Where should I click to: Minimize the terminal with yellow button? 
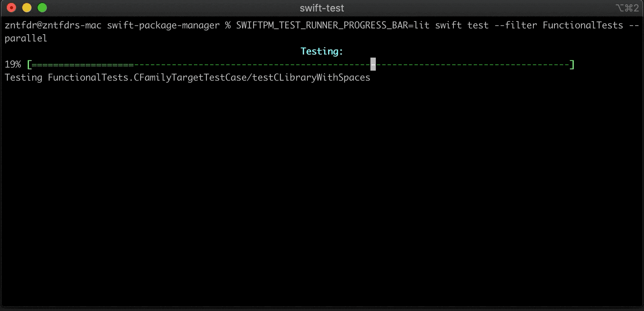[27, 8]
